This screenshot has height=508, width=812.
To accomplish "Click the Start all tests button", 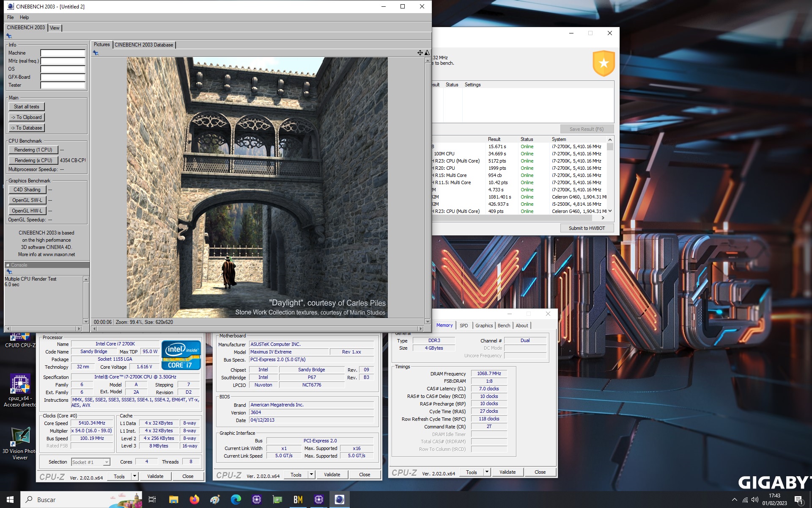I will coord(27,107).
